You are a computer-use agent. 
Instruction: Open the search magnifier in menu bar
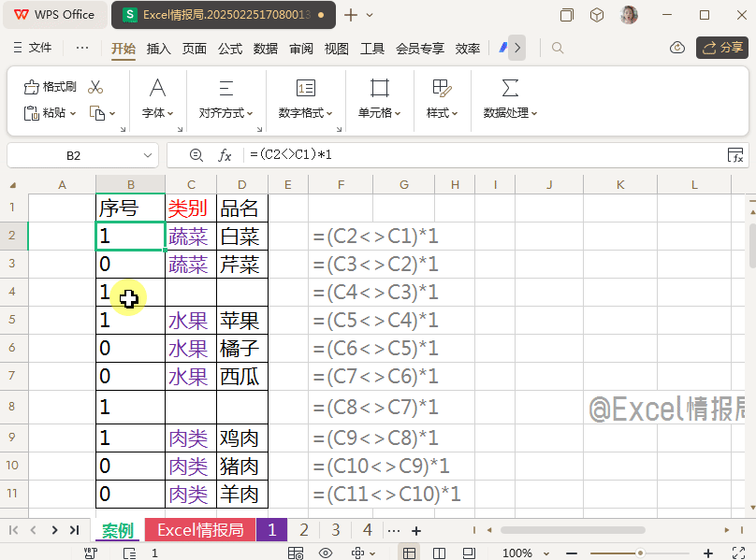pyautogui.click(x=558, y=48)
